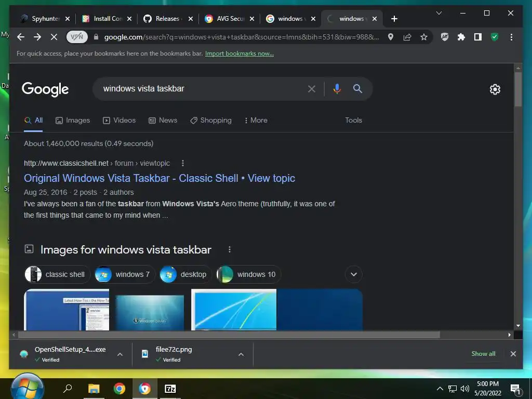Select the All results tab

(x=34, y=121)
